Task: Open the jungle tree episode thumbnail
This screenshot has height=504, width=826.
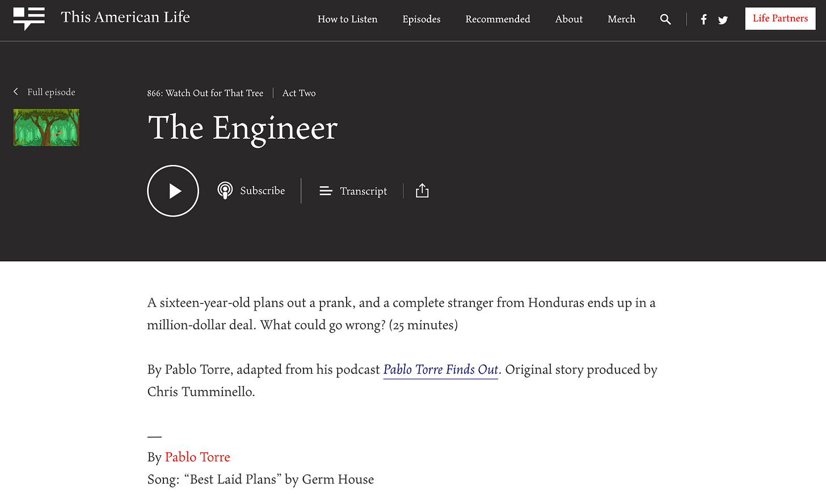Action: (x=47, y=128)
